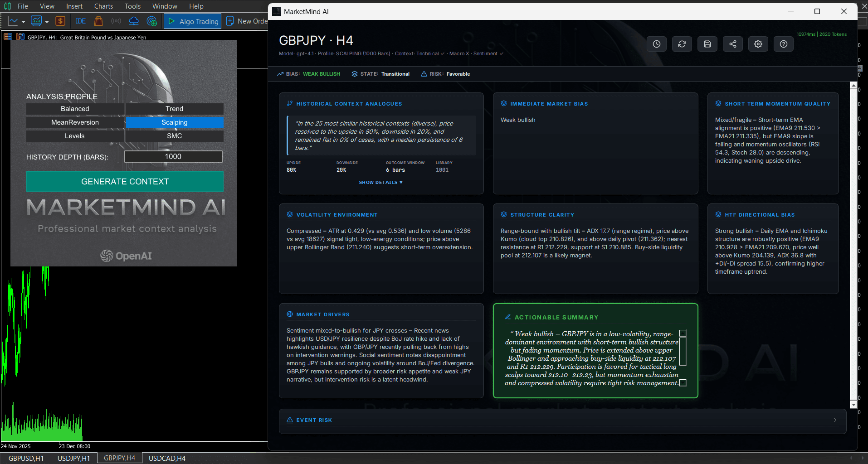Click the radar with plus icon
This screenshot has height=464, width=868.
tap(152, 21)
